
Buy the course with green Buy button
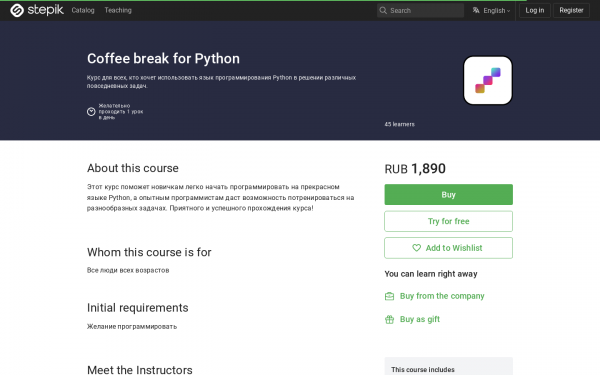448,194
